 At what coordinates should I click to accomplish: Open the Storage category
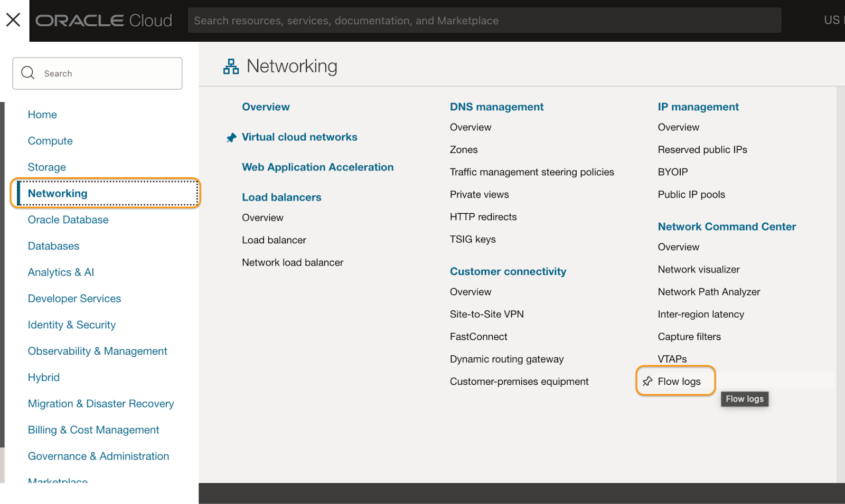[47, 167]
